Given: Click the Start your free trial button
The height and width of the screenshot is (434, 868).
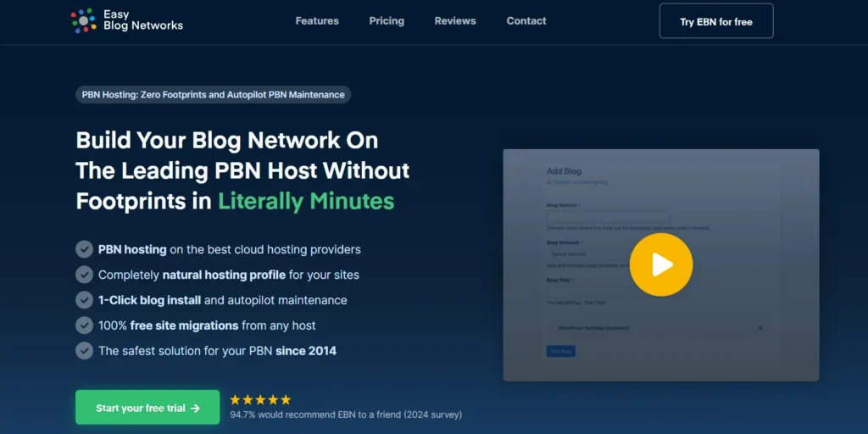Looking at the screenshot, I should 147,408.
